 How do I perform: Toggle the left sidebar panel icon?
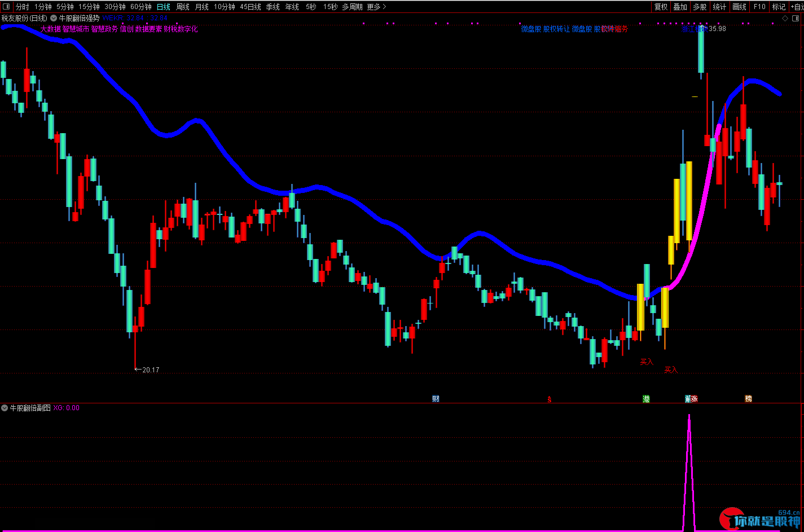[6, 7]
